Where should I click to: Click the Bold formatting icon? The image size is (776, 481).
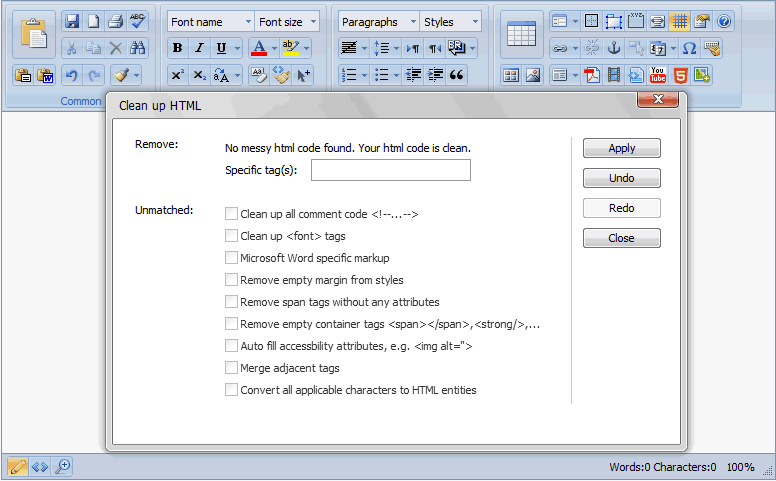click(x=178, y=48)
